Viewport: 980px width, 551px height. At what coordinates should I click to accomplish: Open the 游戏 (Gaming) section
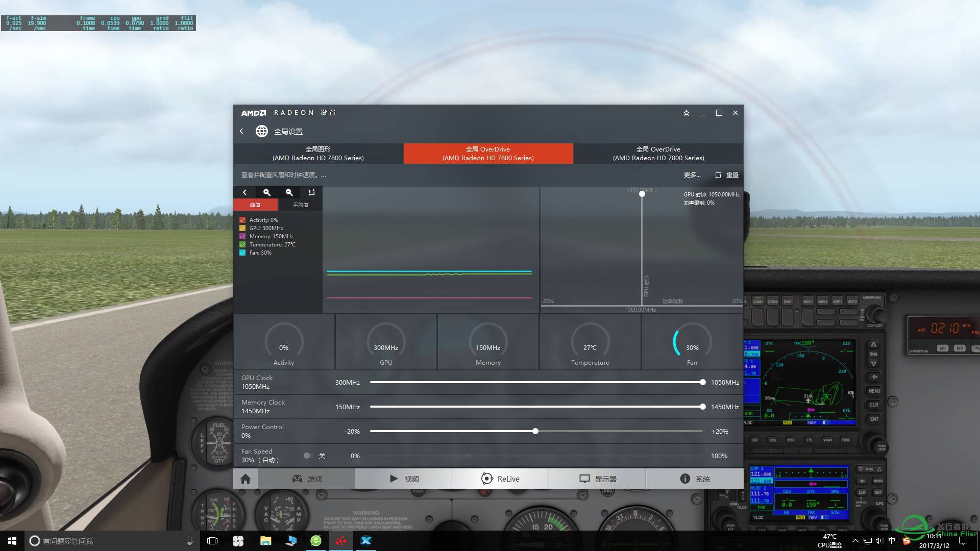coord(307,479)
